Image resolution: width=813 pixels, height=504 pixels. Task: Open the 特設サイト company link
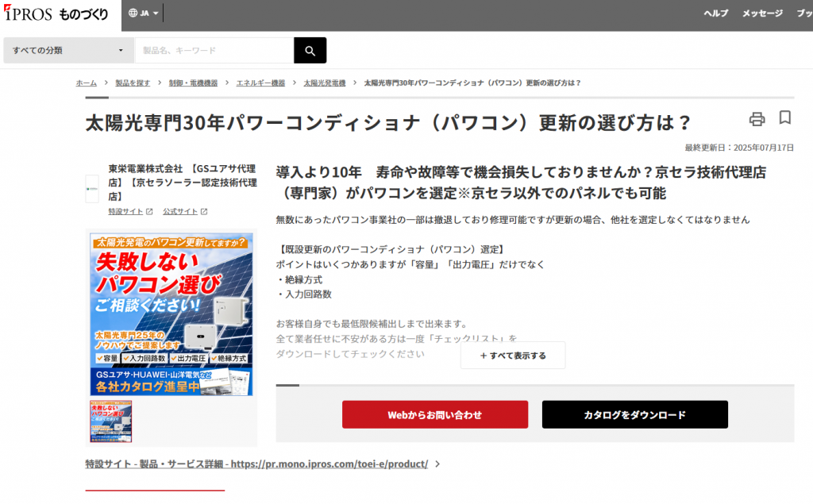(130, 212)
